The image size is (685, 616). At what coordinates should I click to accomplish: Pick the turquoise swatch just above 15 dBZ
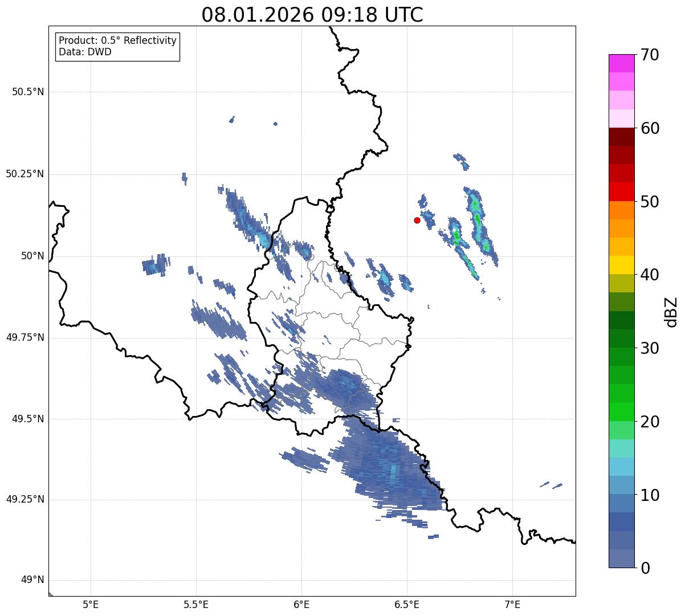[621, 448]
